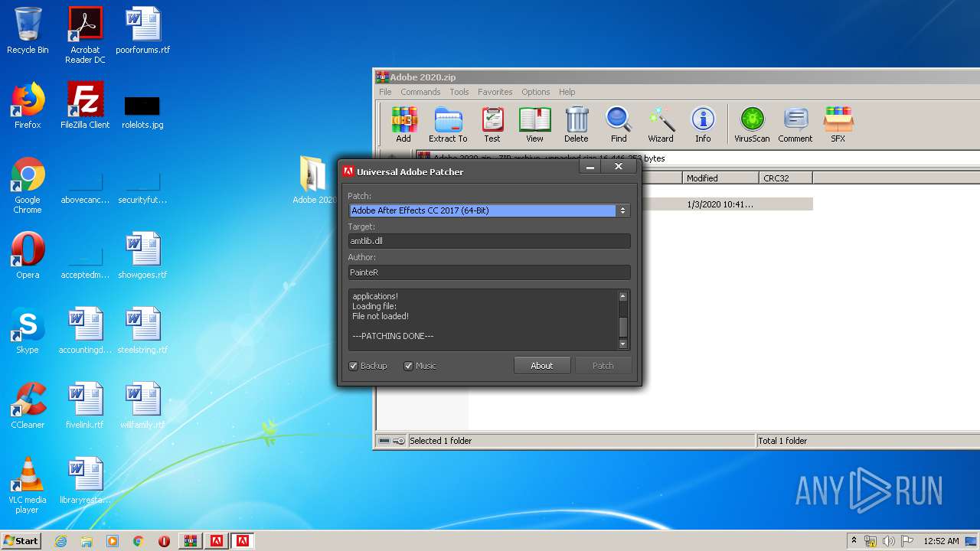This screenshot has width=980, height=551.
Task: Click the About button in patcher
Action: (x=542, y=366)
